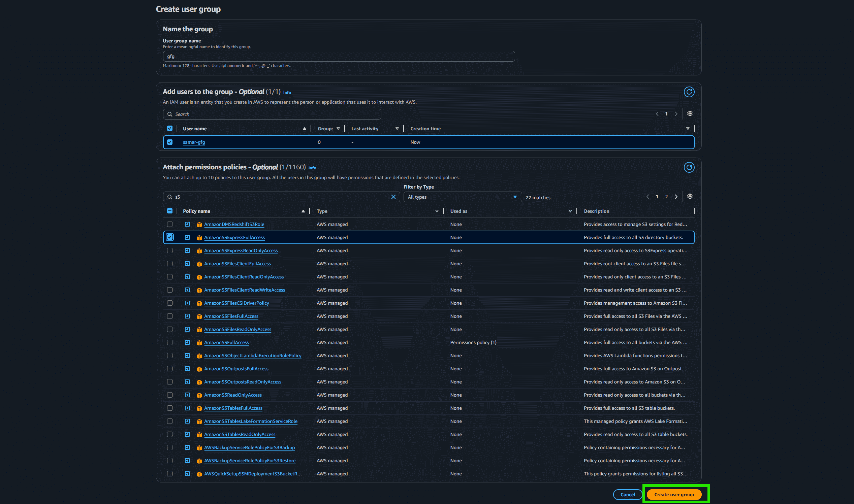The image size is (854, 504).
Task: Cancel the user group creation
Action: point(627,495)
